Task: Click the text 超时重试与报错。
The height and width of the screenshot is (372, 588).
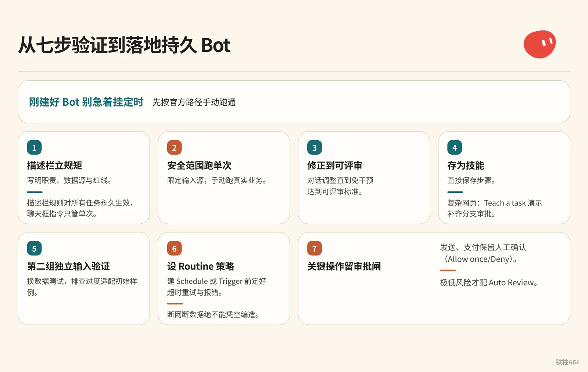Action: click(x=195, y=292)
